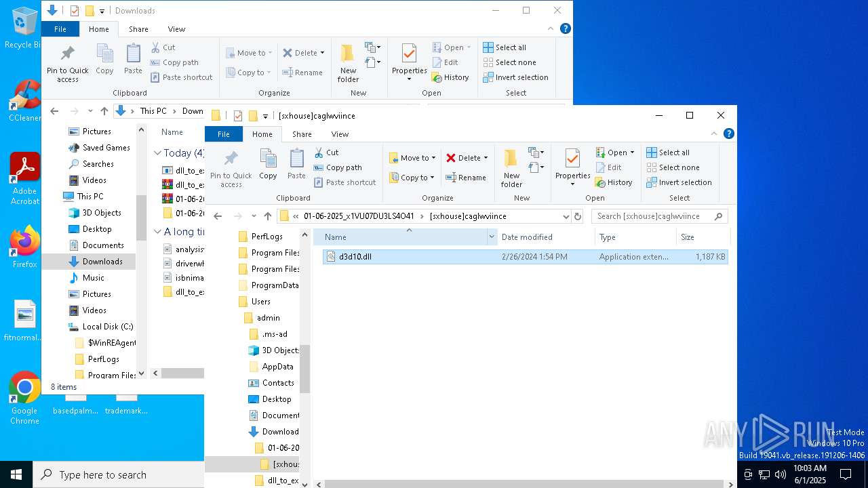Open recent locations dropdown in front window
The image size is (868, 488).
(x=254, y=216)
